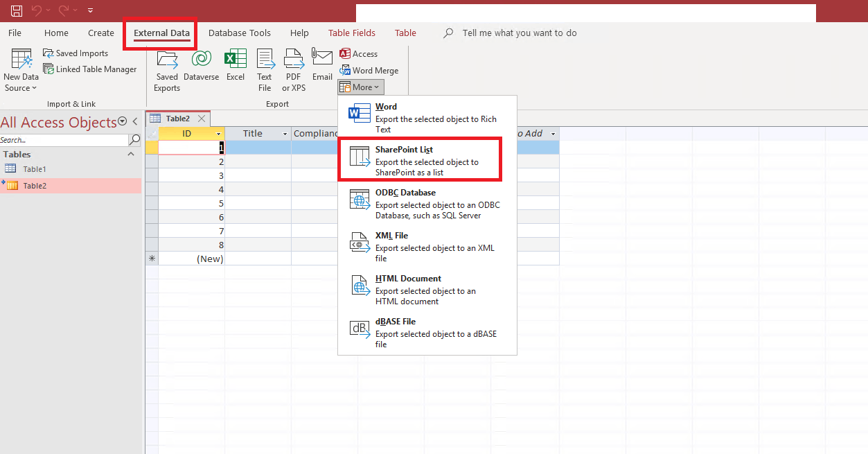
Task: Click the magnifier search icon
Action: 134,139
